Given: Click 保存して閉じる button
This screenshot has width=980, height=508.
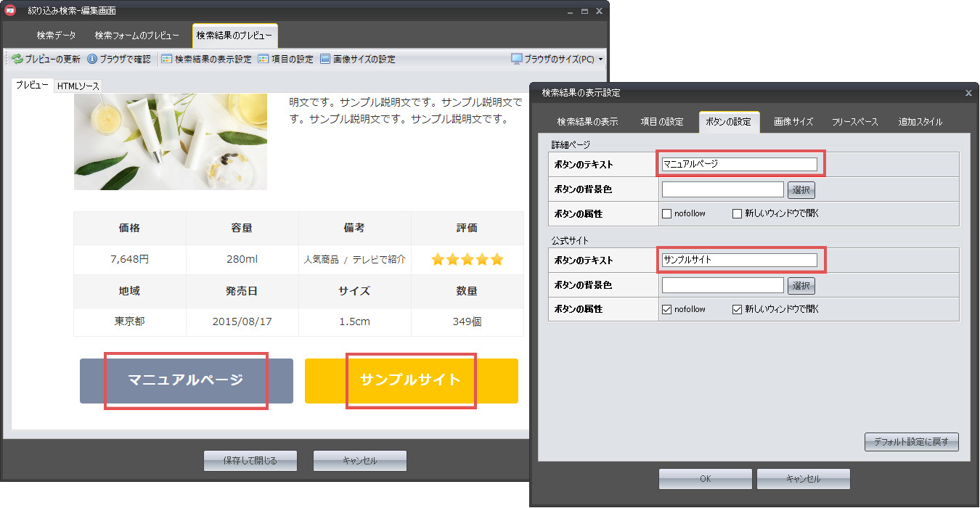Looking at the screenshot, I should tap(250, 461).
